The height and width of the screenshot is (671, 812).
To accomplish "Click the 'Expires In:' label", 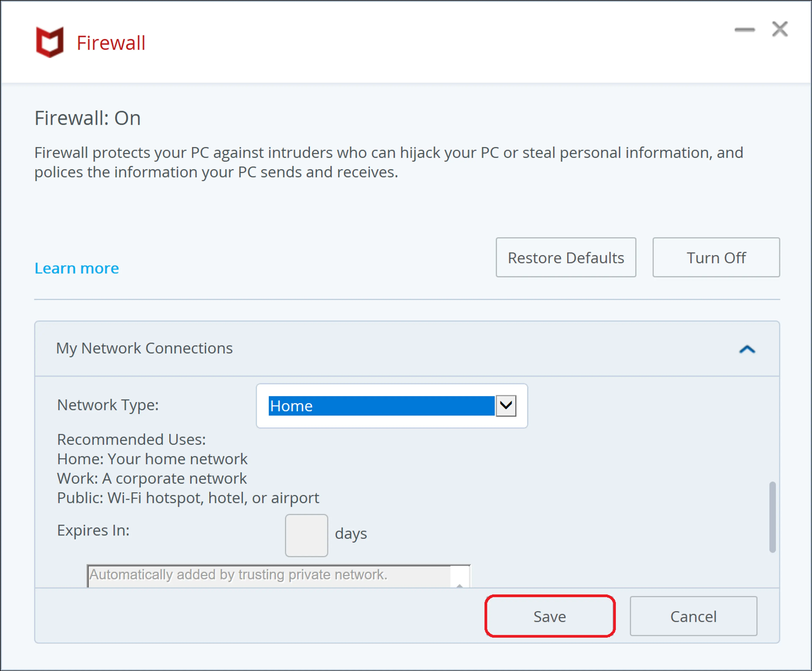I will click(x=93, y=530).
